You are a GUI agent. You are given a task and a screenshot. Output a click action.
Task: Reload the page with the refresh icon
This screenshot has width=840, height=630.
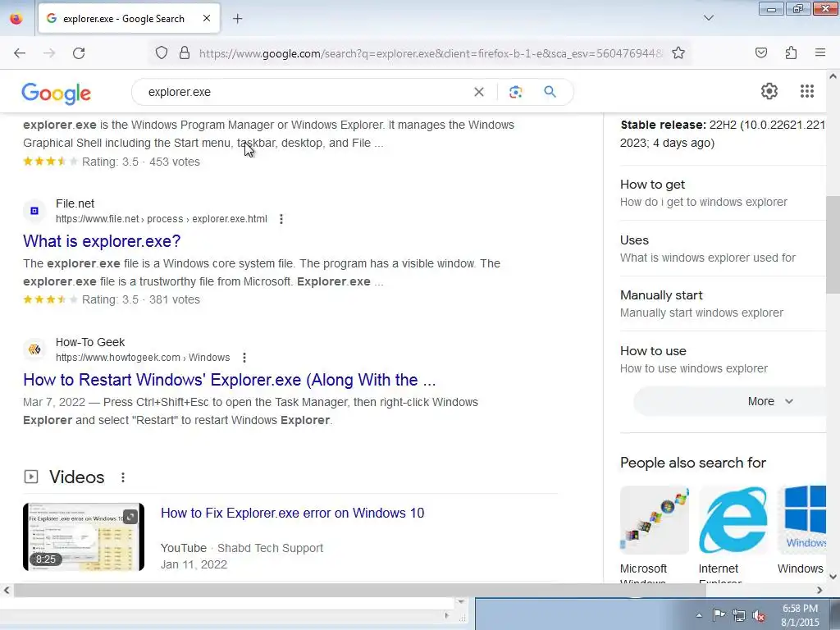(x=79, y=53)
